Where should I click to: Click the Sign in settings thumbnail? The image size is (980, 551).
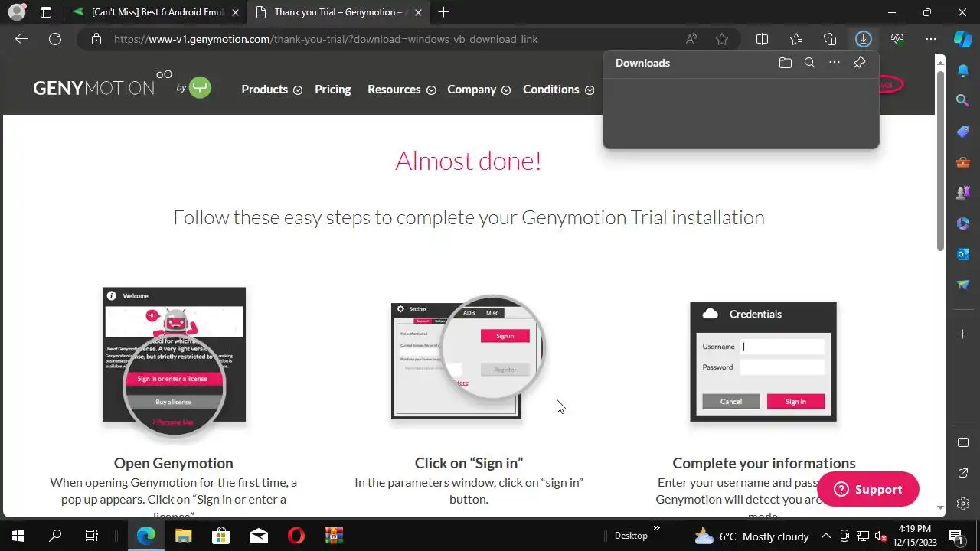tap(469, 357)
